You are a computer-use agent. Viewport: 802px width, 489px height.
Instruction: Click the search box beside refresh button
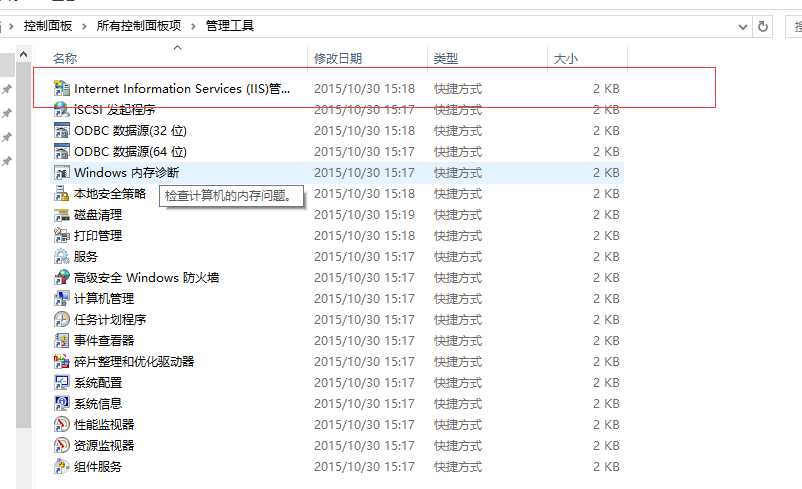[x=794, y=27]
